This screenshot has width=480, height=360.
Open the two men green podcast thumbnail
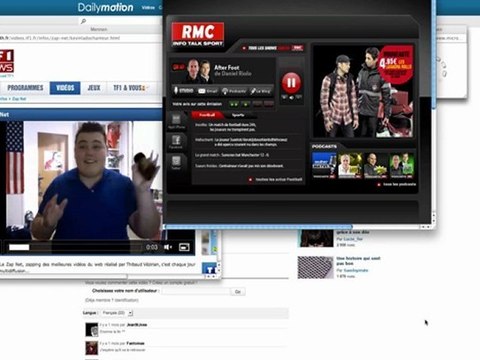point(402,165)
